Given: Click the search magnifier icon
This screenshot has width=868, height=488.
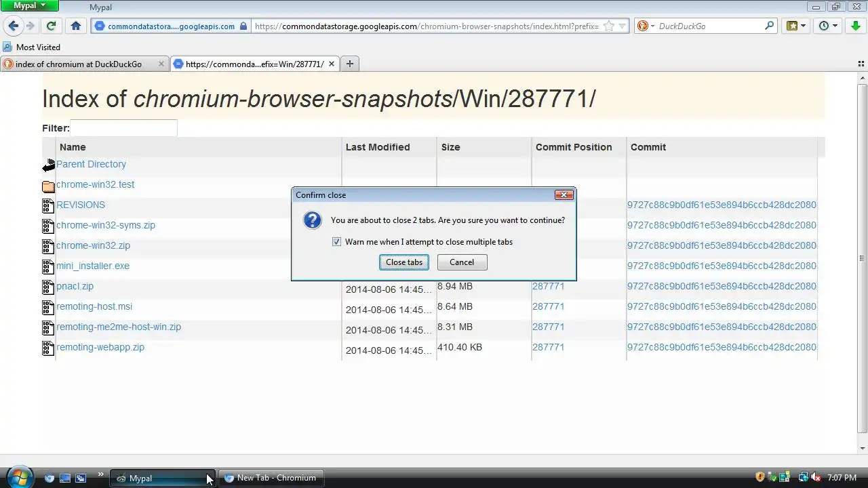Looking at the screenshot, I should click(769, 26).
